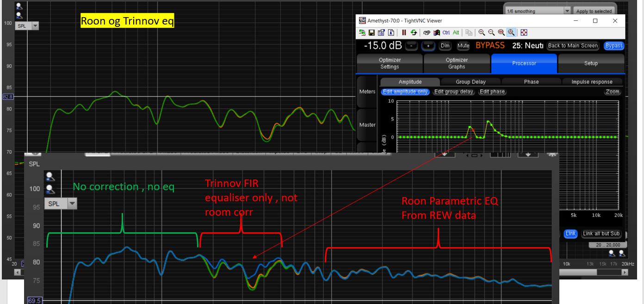Toggle the Dim button

tap(445, 46)
